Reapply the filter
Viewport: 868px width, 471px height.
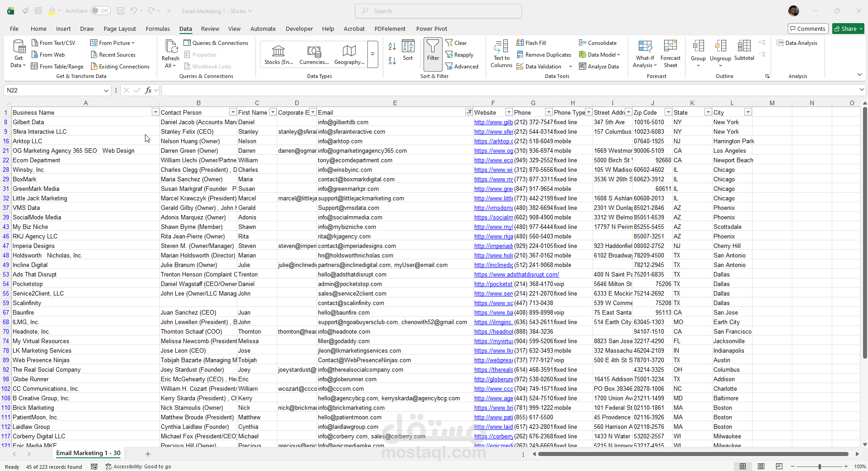click(460, 54)
